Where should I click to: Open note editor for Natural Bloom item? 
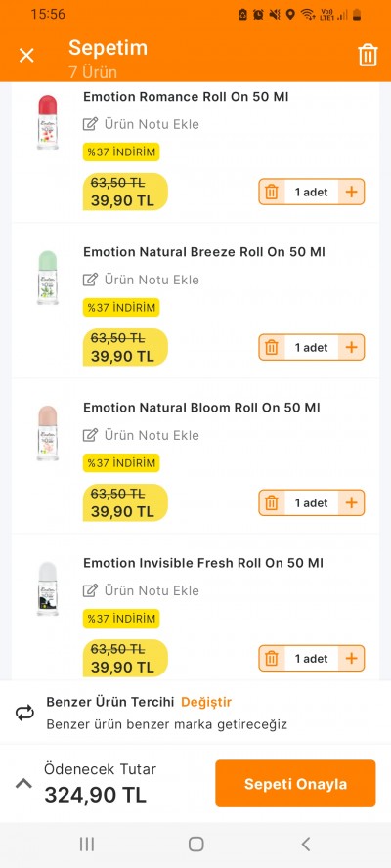coord(141,435)
